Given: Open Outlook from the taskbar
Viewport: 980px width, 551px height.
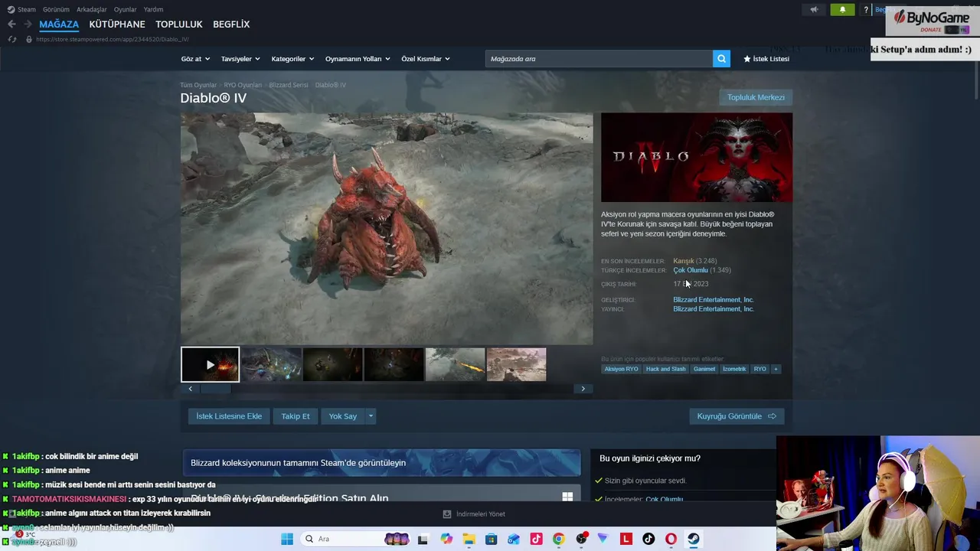Looking at the screenshot, I should [x=514, y=539].
